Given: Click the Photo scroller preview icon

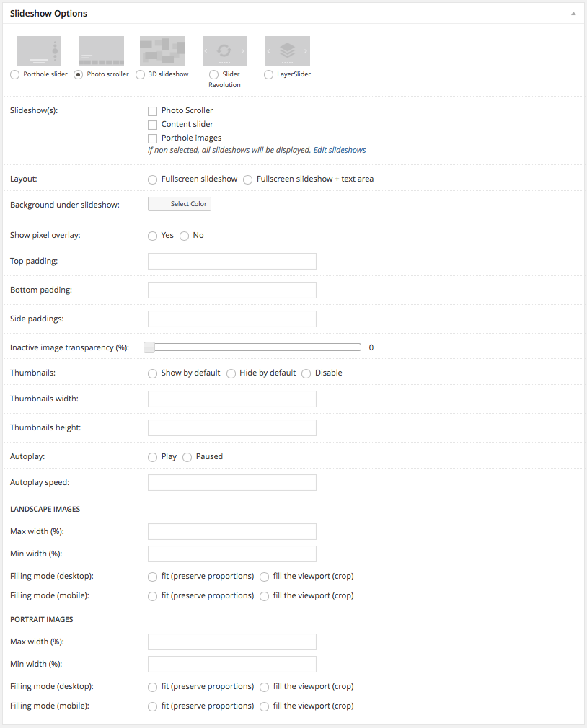Looking at the screenshot, I should (101, 51).
